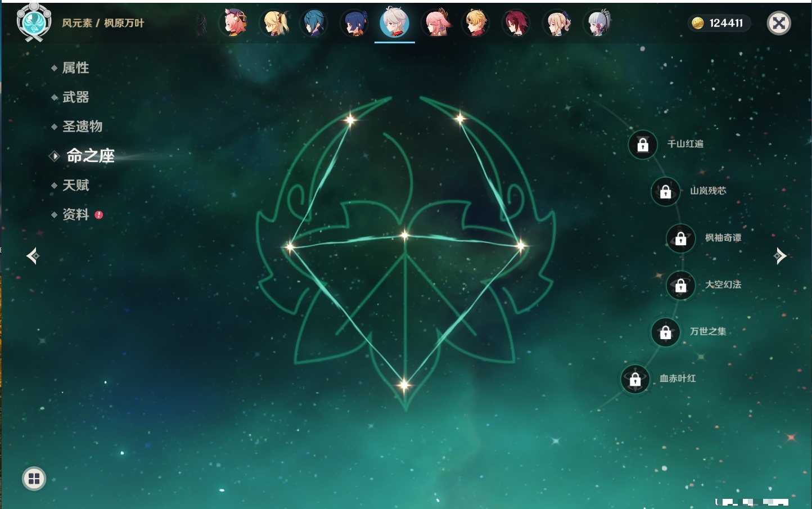The image size is (812, 509).
Task: View the 千山红遍 constellation label
Action: tap(685, 144)
